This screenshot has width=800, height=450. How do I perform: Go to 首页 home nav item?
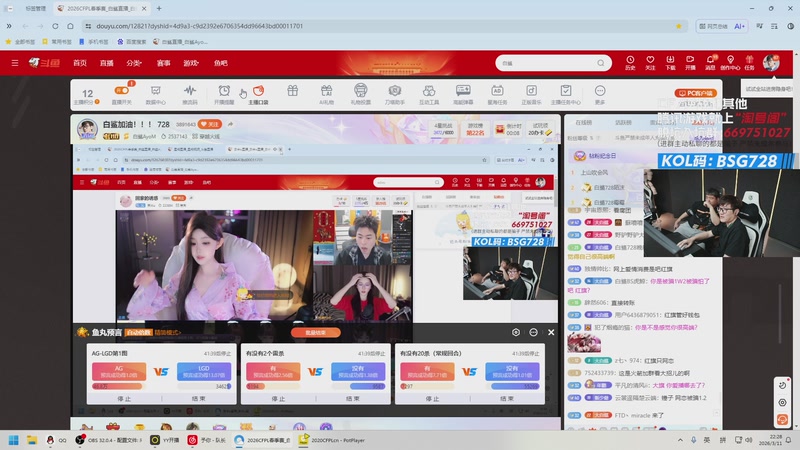(80, 63)
